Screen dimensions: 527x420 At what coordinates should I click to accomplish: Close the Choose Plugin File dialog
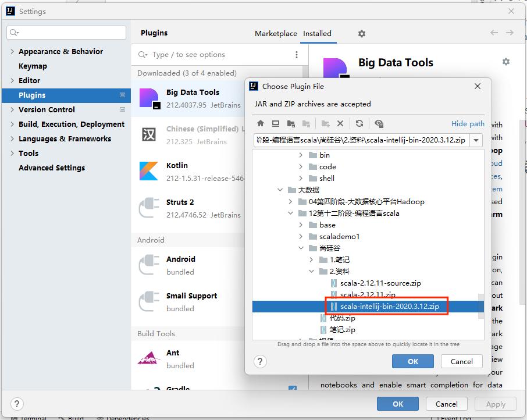click(x=477, y=86)
